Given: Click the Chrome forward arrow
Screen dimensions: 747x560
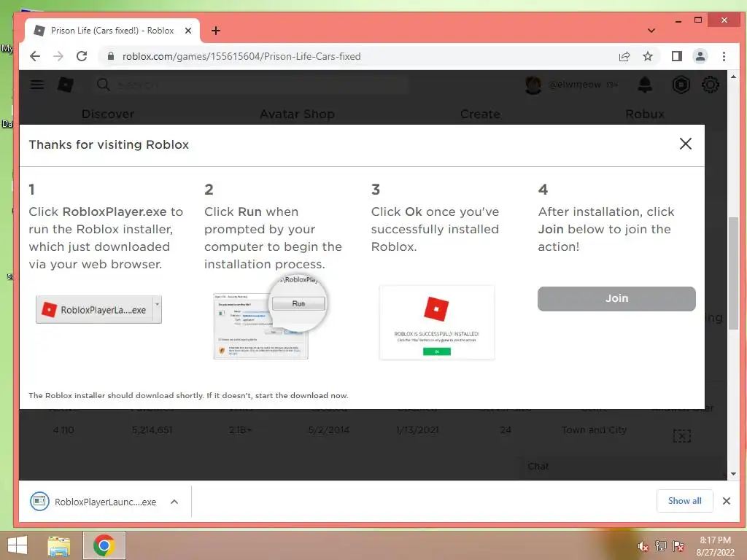Looking at the screenshot, I should coord(58,56).
